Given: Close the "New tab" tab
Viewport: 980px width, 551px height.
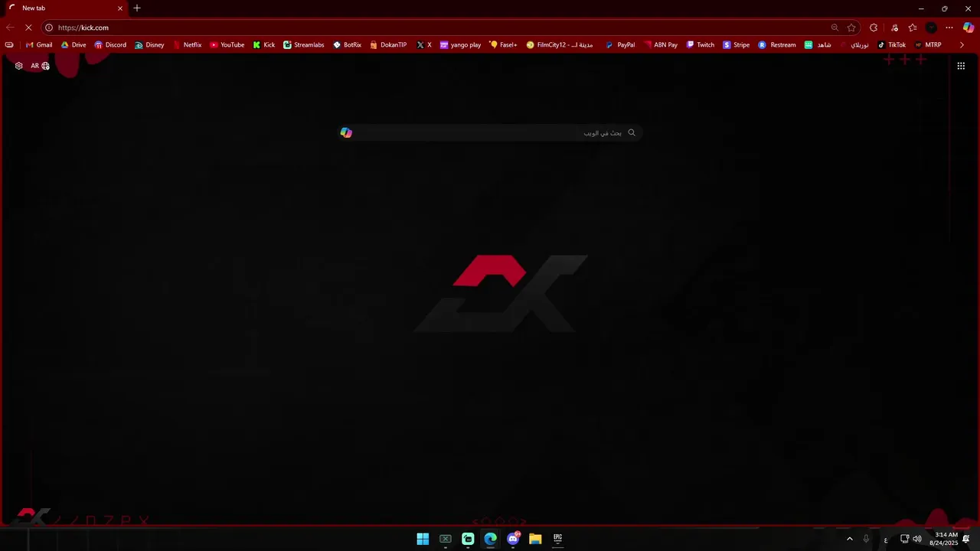Looking at the screenshot, I should click(120, 8).
